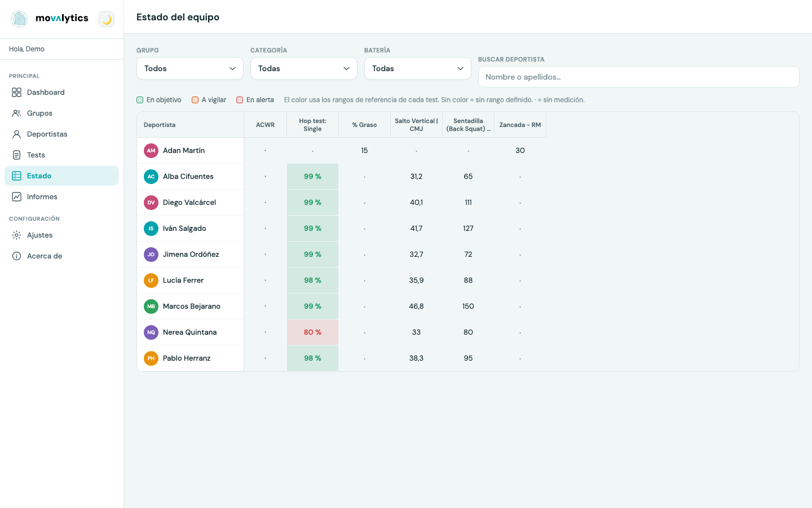Open the Batería dropdown
Viewport: 812px width, 508px height.
(x=418, y=68)
